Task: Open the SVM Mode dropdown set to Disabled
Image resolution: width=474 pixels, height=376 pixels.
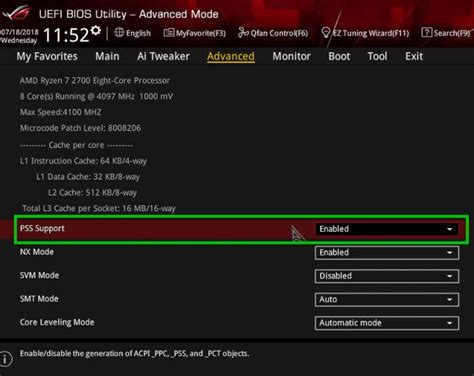Action: (x=387, y=276)
